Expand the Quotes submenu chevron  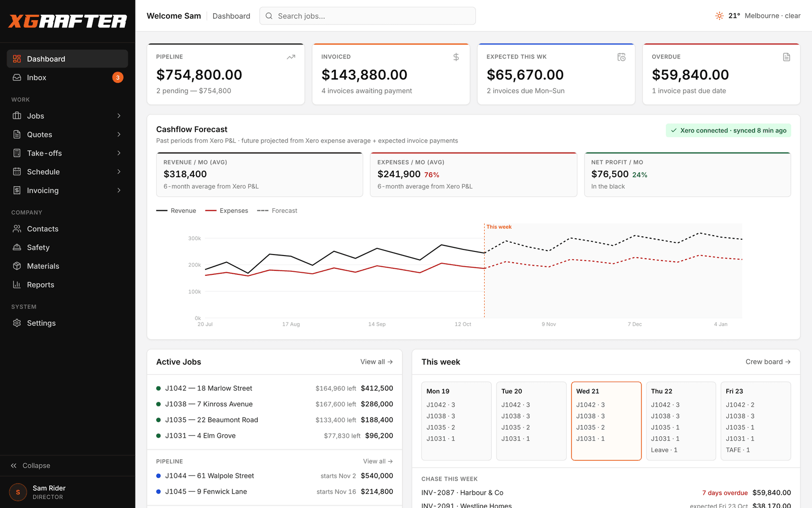pos(119,135)
